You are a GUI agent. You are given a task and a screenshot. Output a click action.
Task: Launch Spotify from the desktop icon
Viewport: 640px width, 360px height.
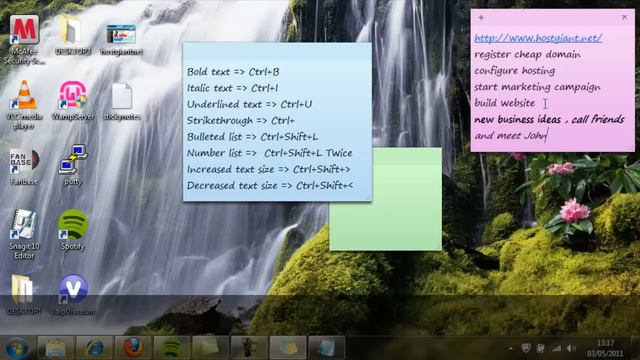pos(73,229)
